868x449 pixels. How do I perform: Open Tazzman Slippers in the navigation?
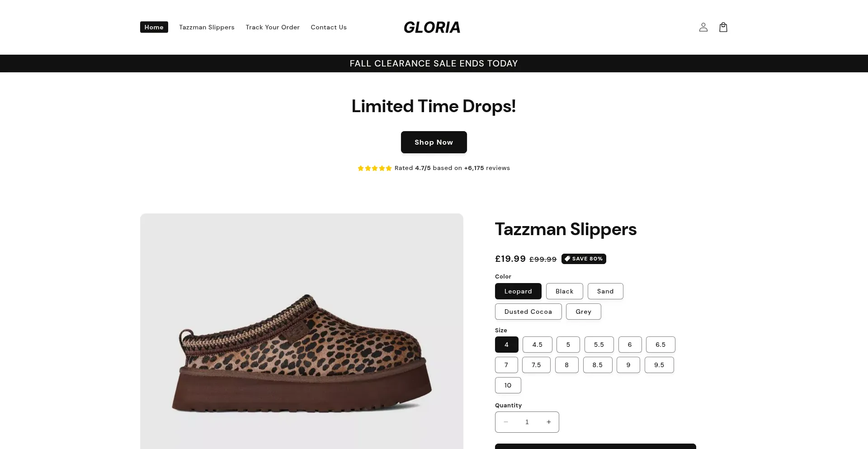point(207,27)
